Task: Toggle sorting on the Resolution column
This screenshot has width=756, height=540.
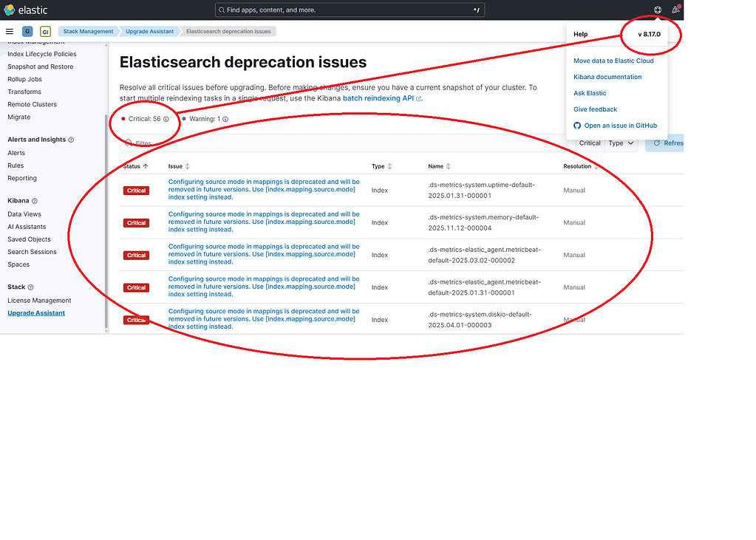Action: [595, 166]
